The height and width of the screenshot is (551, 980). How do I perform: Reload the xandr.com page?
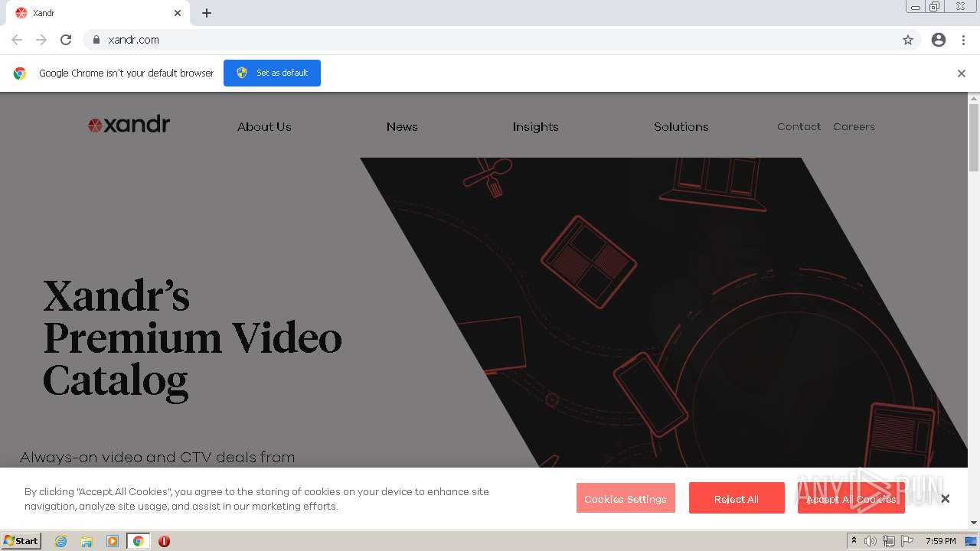[x=66, y=40]
